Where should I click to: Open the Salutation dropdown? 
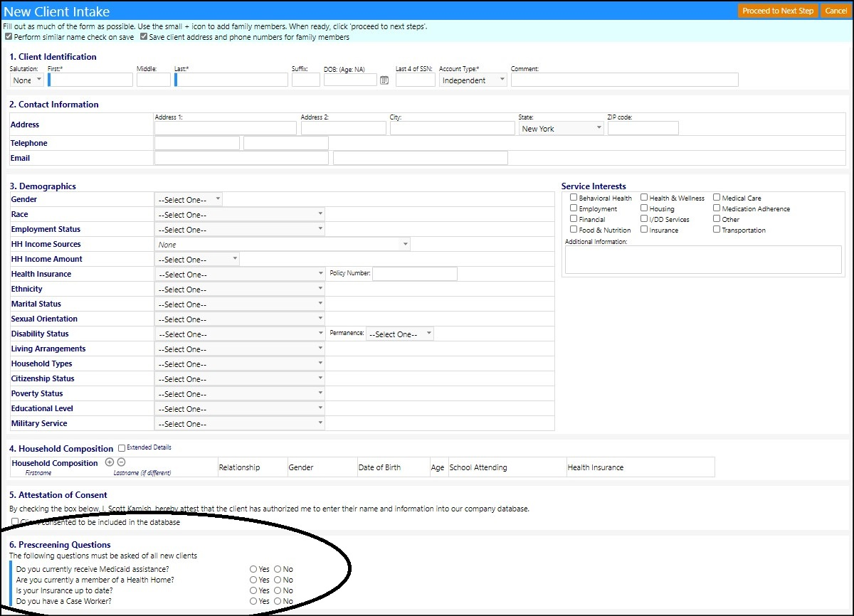click(27, 80)
